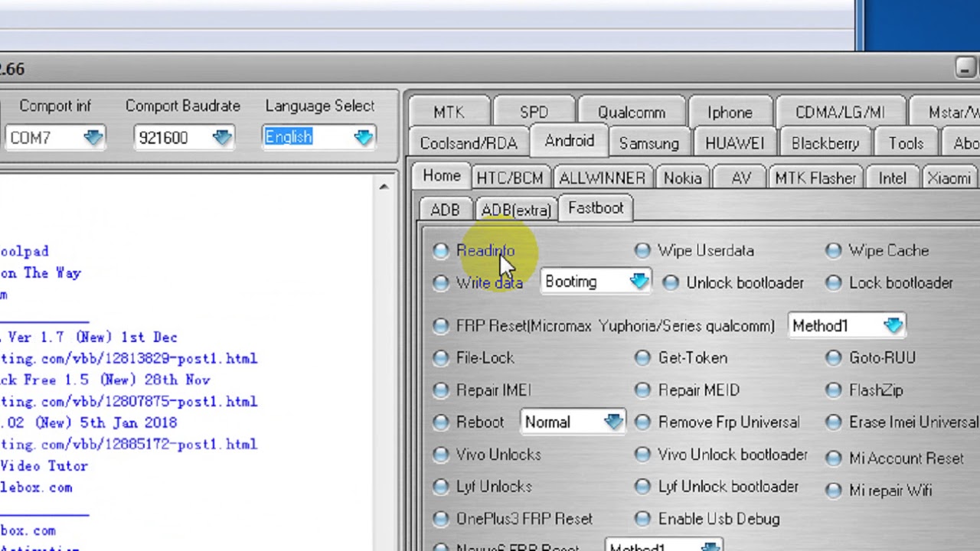Choose the Mi repair Wifi option
This screenshot has height=551, width=980.
(834, 491)
